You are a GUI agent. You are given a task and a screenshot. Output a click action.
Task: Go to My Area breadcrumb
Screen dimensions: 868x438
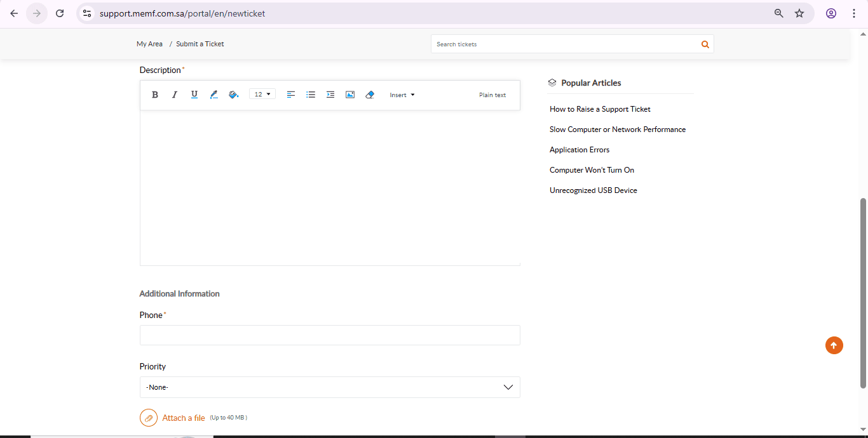pyautogui.click(x=149, y=44)
